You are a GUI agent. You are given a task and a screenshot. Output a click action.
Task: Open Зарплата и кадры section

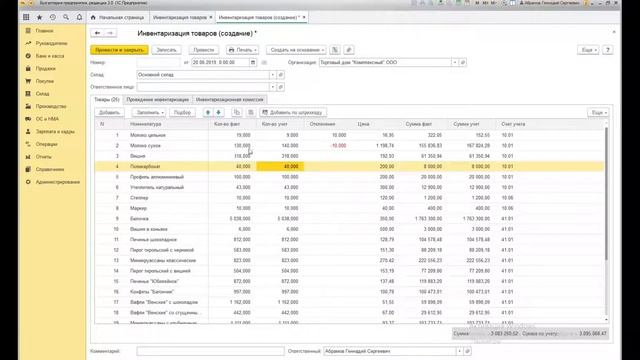point(55,131)
